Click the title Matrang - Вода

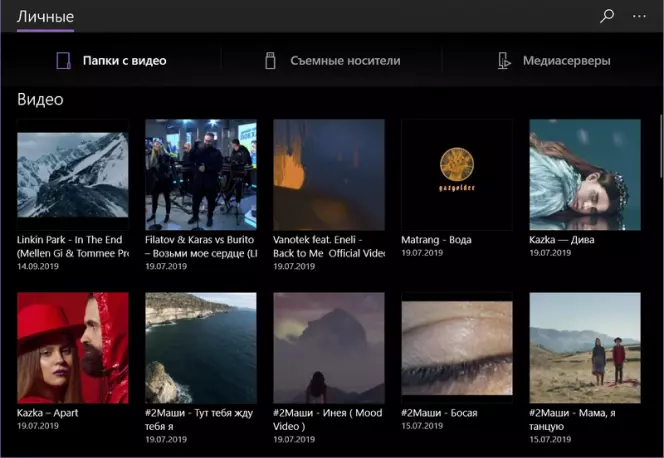[x=436, y=240]
